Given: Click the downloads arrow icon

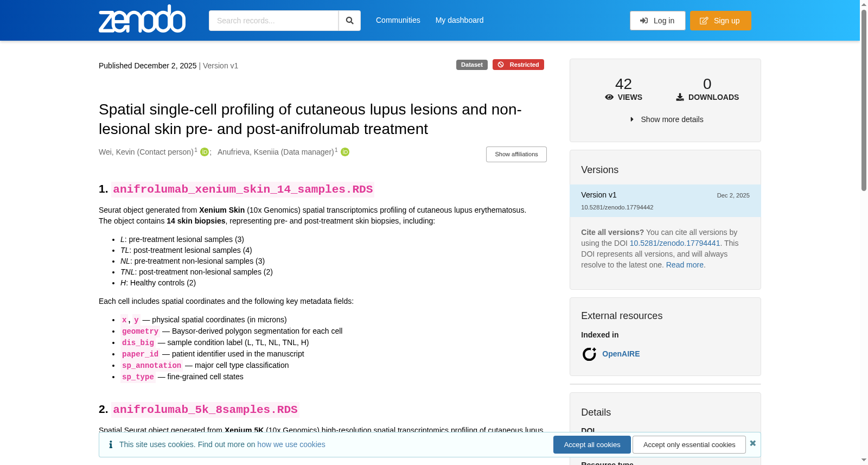Looking at the screenshot, I should [x=680, y=97].
